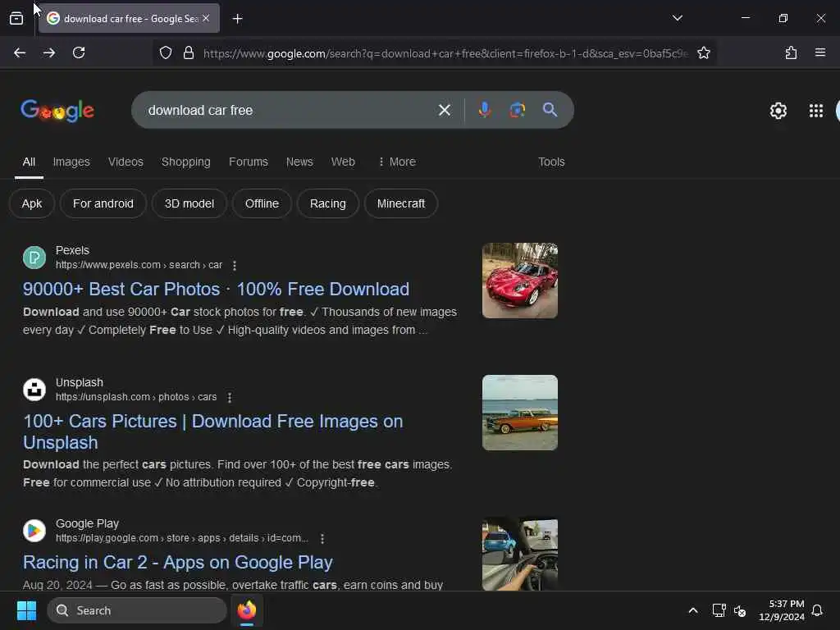
Task: Open a new tab with plus button
Action: click(237, 19)
